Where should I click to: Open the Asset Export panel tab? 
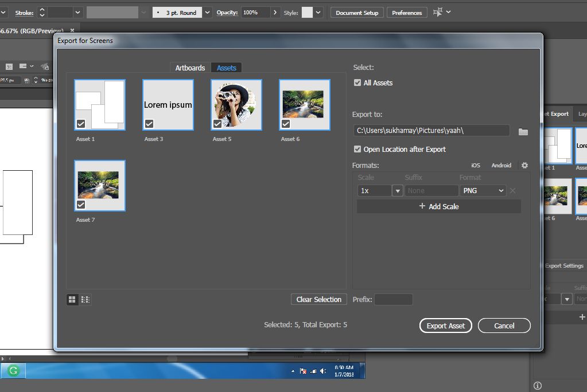click(x=558, y=113)
